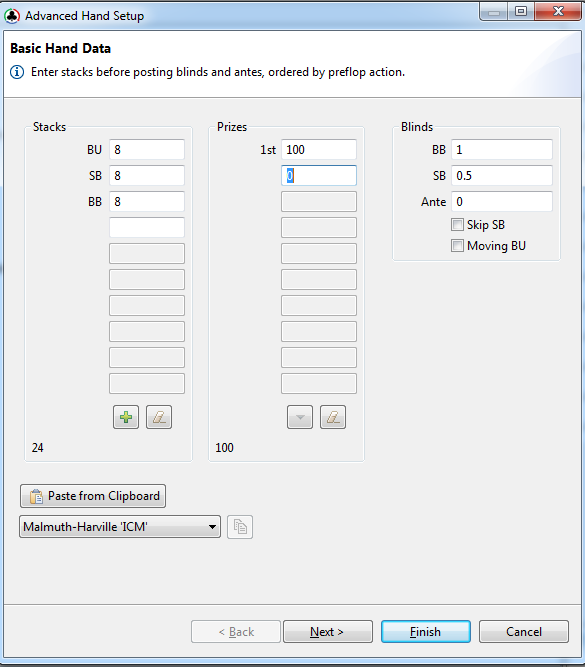This screenshot has height=667, width=585.
Task: Open the Malmuth-Harville 'ICM' dropdown
Action: point(120,527)
